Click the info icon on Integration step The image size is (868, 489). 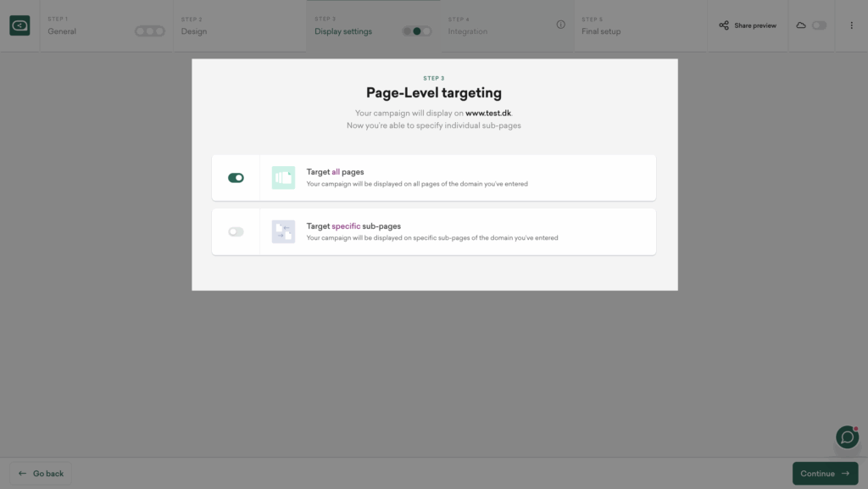(x=560, y=25)
